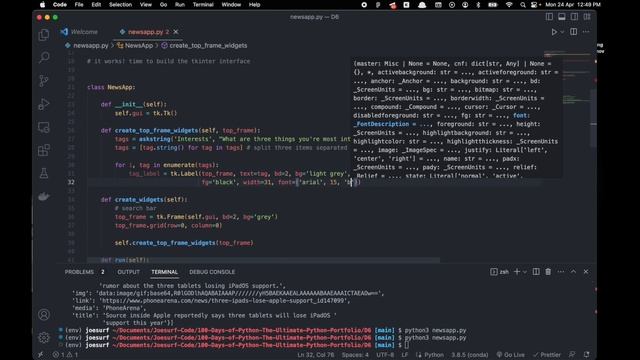Screen dimensions: 640x360
Task: Open Source Control view
Action: point(44,81)
